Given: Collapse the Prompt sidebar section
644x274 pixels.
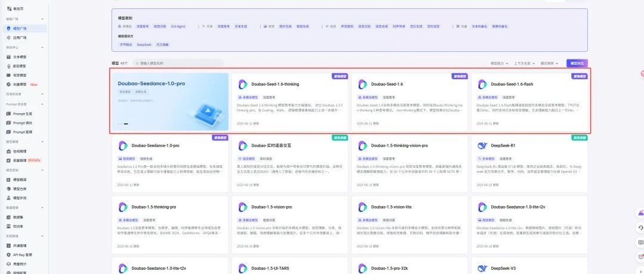Looking at the screenshot, I should (x=43, y=104).
